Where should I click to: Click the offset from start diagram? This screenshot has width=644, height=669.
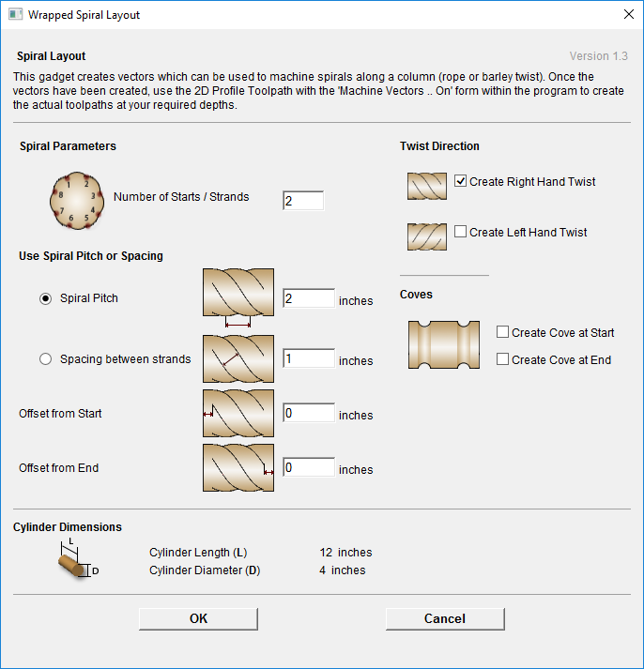tap(238, 413)
